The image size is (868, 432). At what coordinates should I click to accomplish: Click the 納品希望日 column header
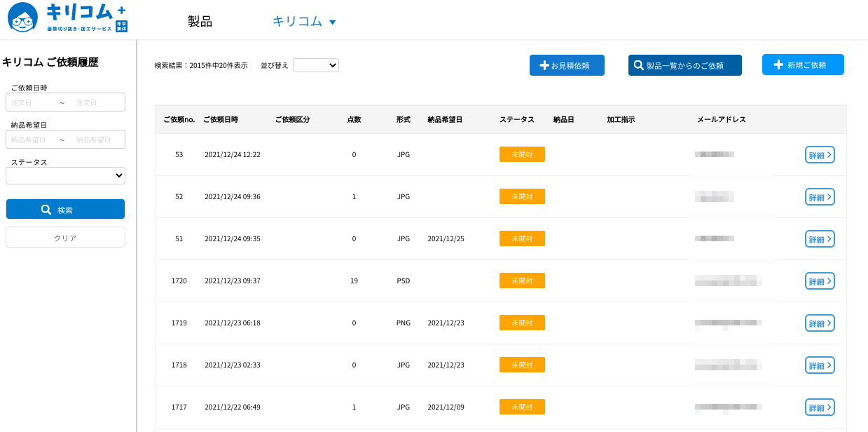pos(445,119)
